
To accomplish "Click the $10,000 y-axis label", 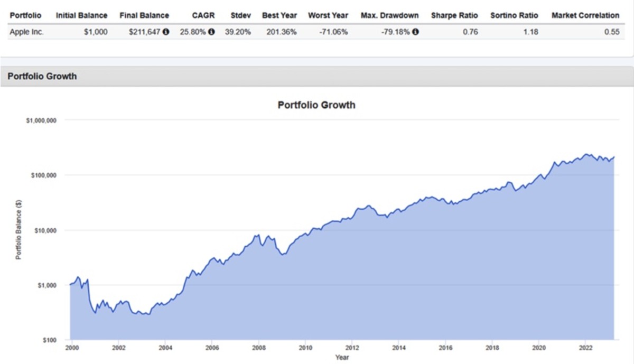I will pyautogui.click(x=45, y=231).
